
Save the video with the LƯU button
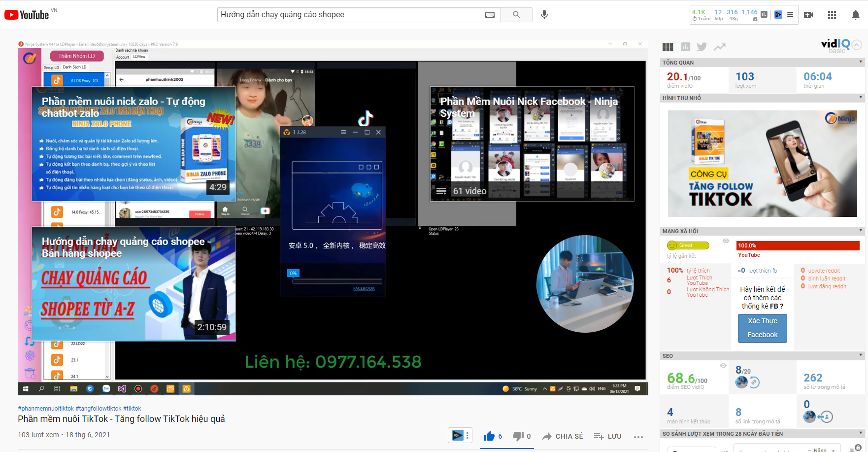(608, 436)
